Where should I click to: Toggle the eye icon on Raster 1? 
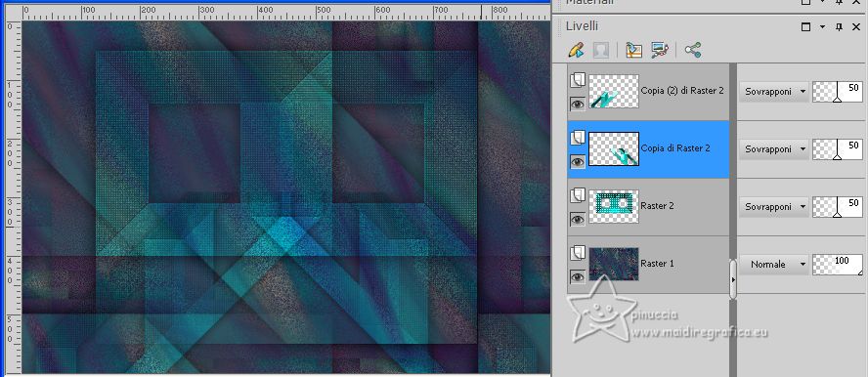pos(578,276)
